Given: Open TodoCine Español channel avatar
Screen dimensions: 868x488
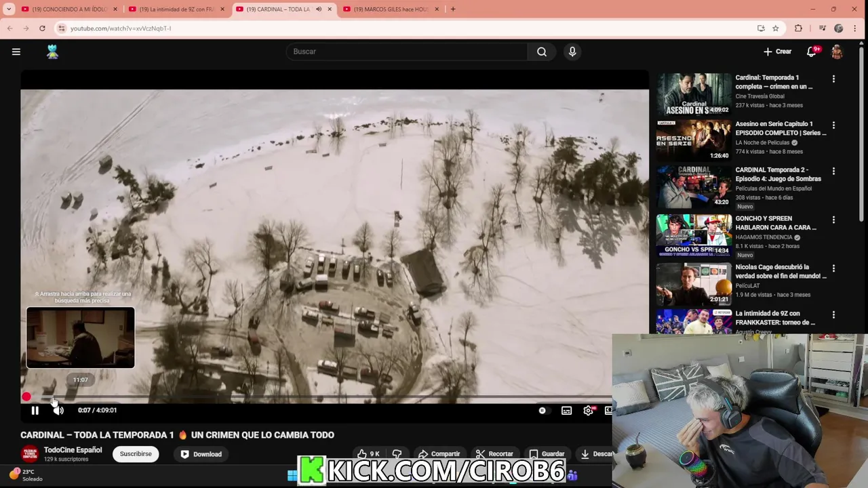Looking at the screenshot, I should (30, 454).
